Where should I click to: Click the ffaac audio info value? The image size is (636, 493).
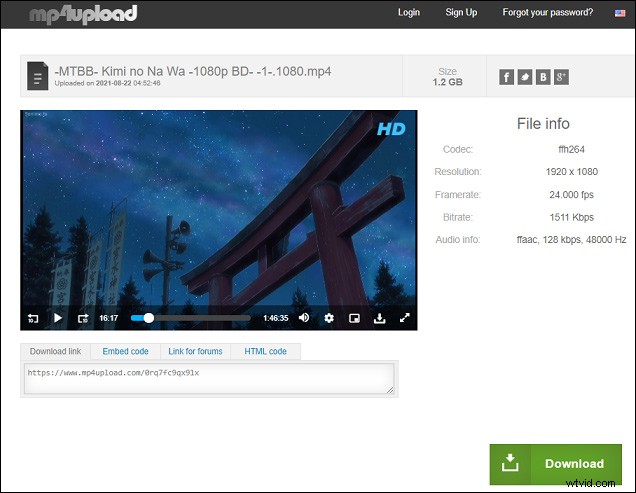pos(572,240)
